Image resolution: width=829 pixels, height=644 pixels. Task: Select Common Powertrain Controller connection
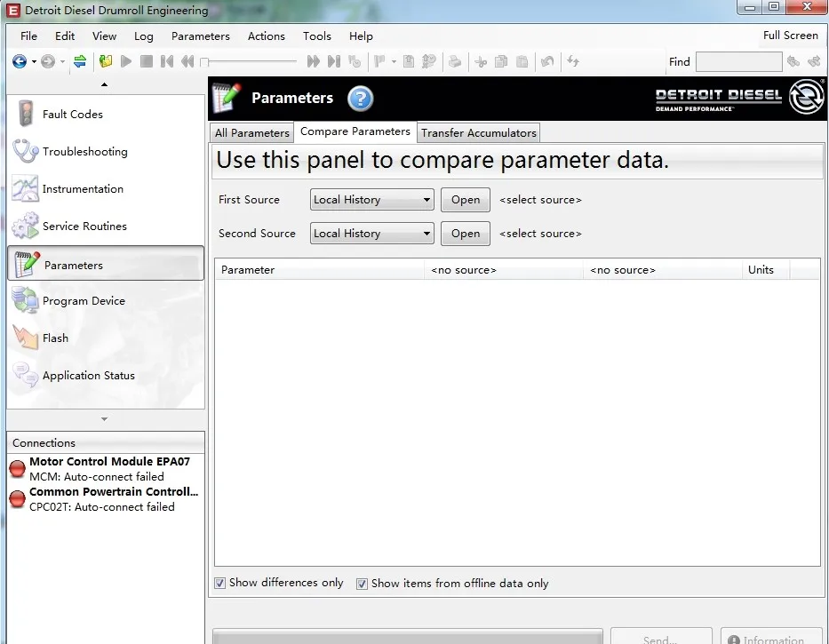tap(106, 499)
